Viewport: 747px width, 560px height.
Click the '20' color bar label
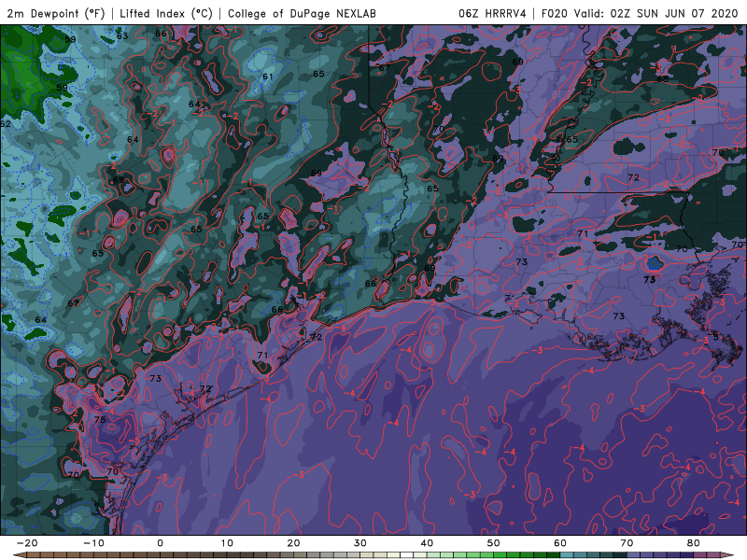pos(293,543)
